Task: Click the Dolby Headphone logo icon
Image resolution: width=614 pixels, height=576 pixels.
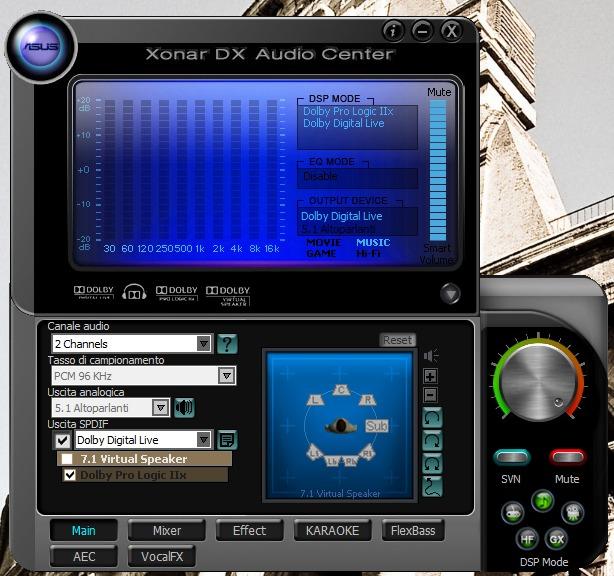Action: [x=134, y=292]
